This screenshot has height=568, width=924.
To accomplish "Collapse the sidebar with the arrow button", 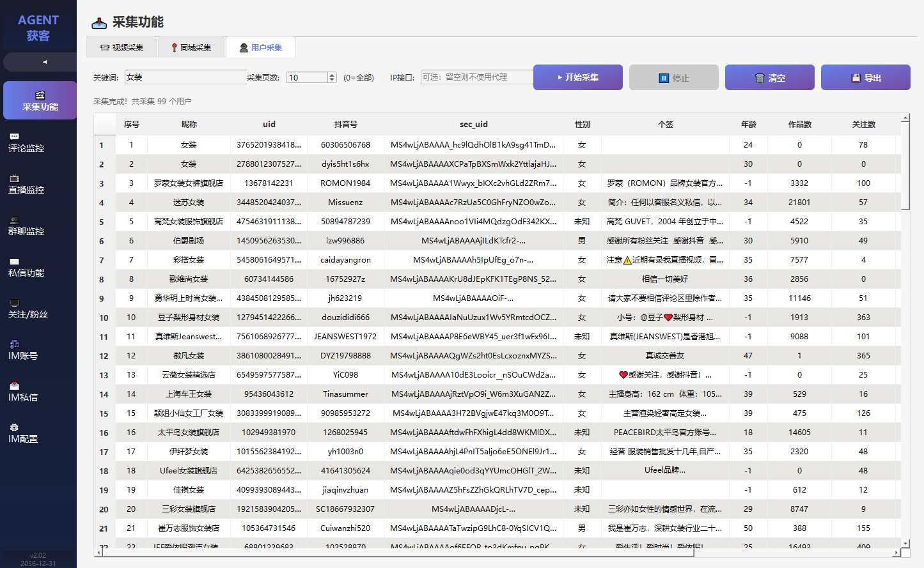I will pyautogui.click(x=40, y=62).
